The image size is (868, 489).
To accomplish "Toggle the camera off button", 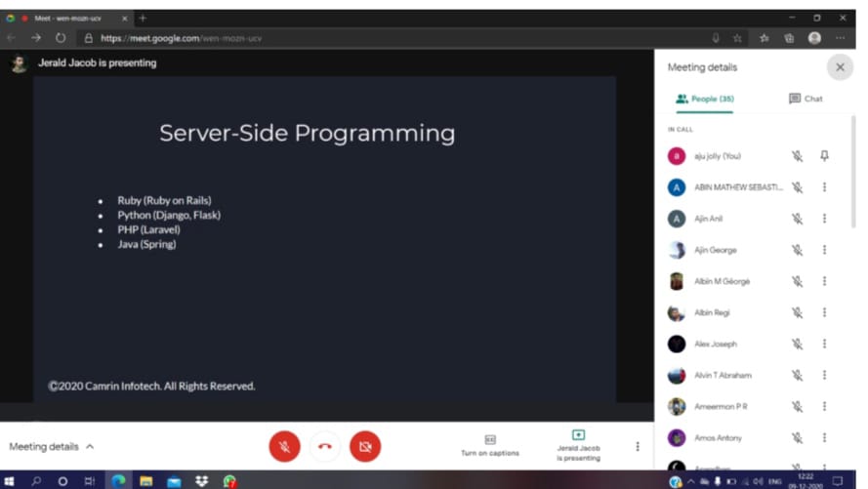I will [x=365, y=446].
